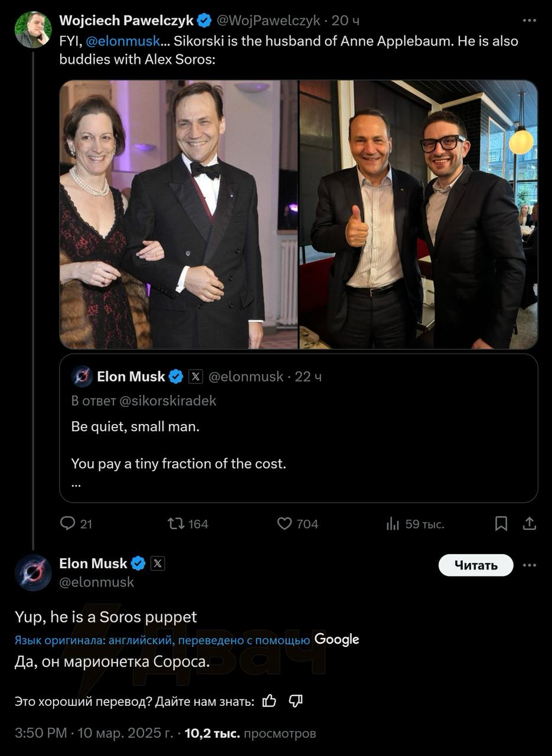Open the 3:50 PM post timestamp
Screen dimensions: 552x756
41,734
